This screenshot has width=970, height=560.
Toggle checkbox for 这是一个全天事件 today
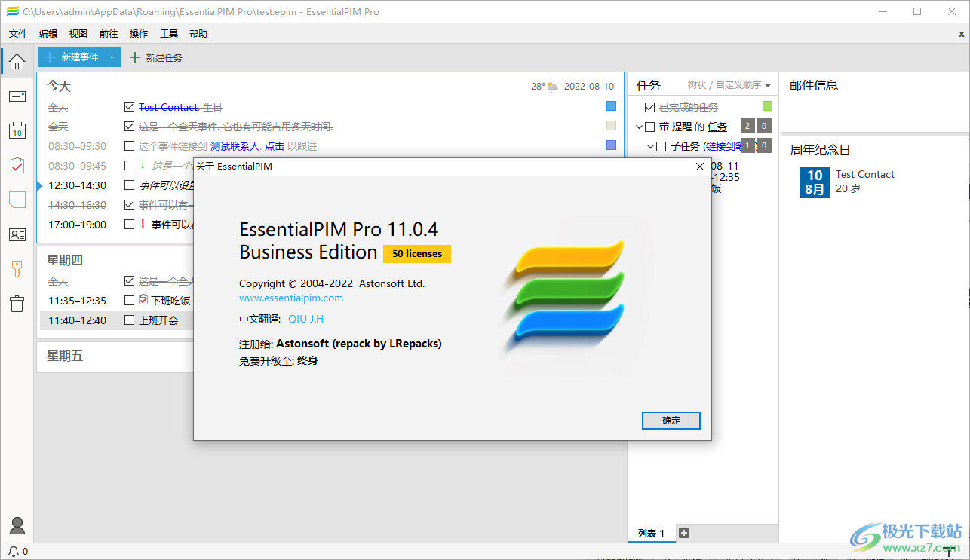coord(130,127)
